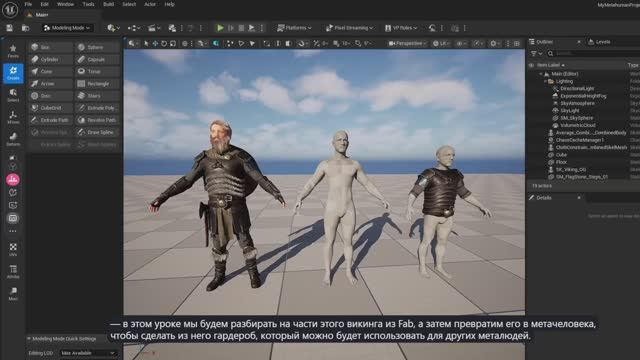
Task: Select ExponentialHeightFog in Outliner
Action: pos(583,96)
